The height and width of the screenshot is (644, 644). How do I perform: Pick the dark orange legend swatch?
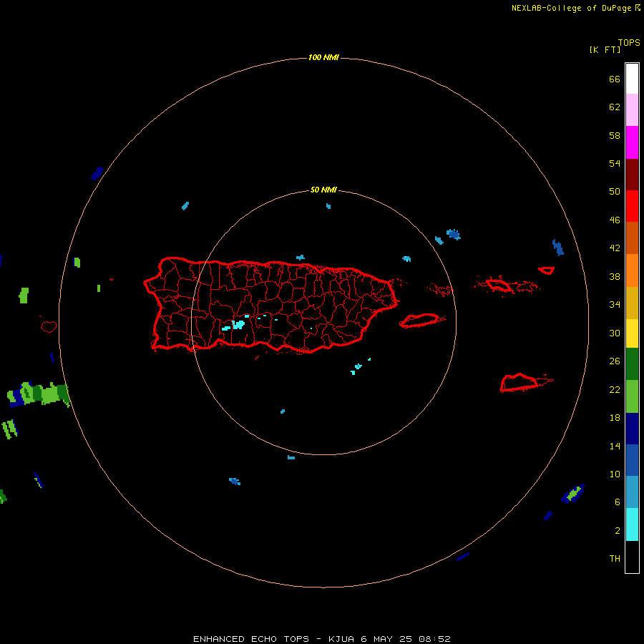(632, 238)
